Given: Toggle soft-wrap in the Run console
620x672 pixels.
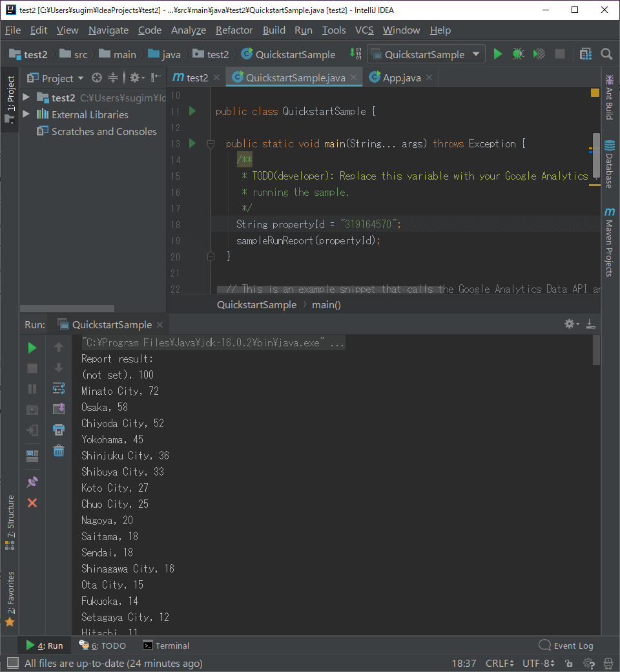Looking at the screenshot, I should (59, 388).
